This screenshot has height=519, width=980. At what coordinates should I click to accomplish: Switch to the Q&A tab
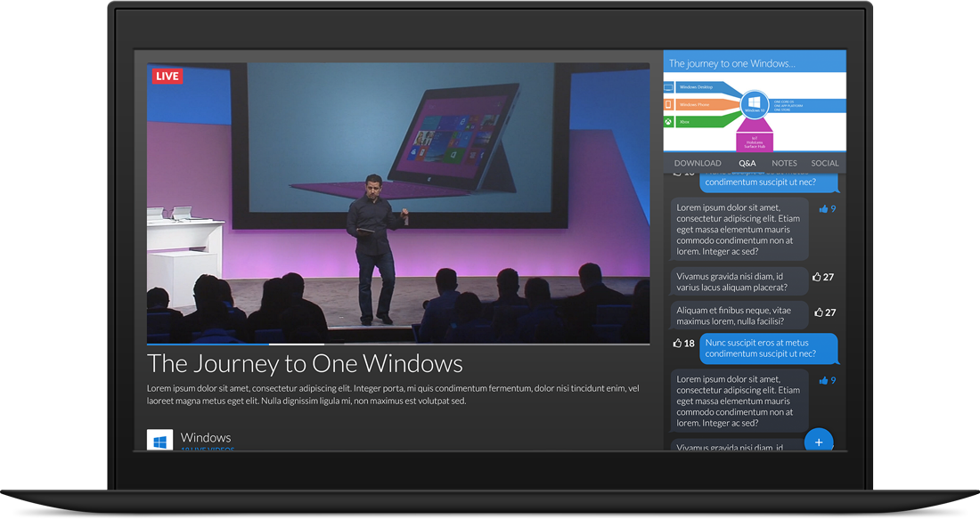[747, 163]
